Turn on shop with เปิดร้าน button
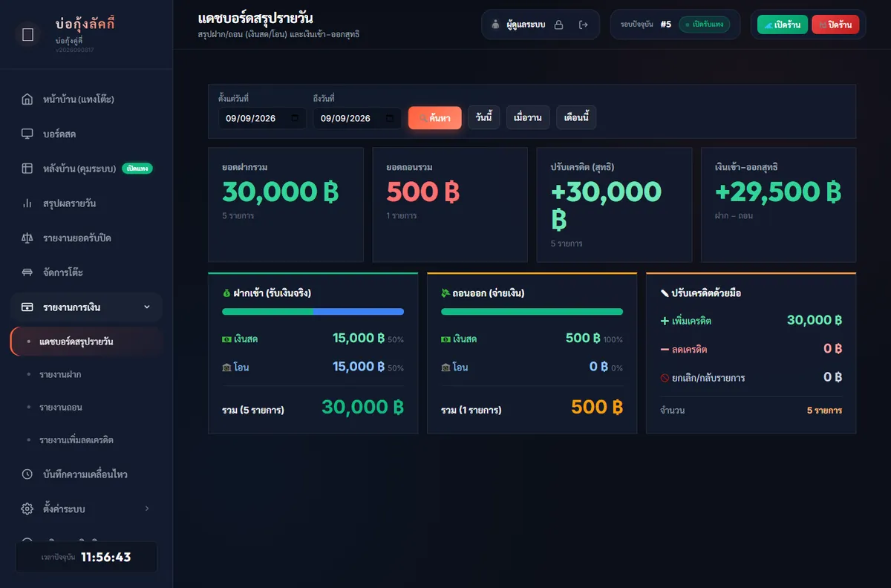Viewport: 891px width, 588px height. tap(783, 24)
